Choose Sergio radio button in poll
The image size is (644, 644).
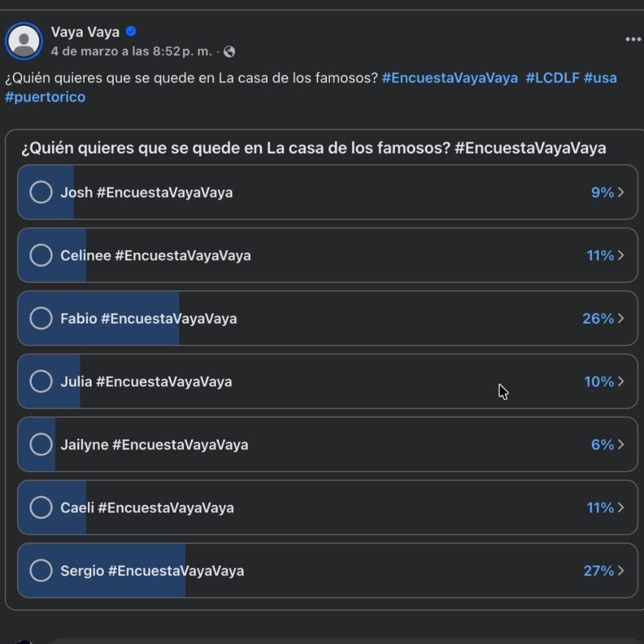(41, 570)
